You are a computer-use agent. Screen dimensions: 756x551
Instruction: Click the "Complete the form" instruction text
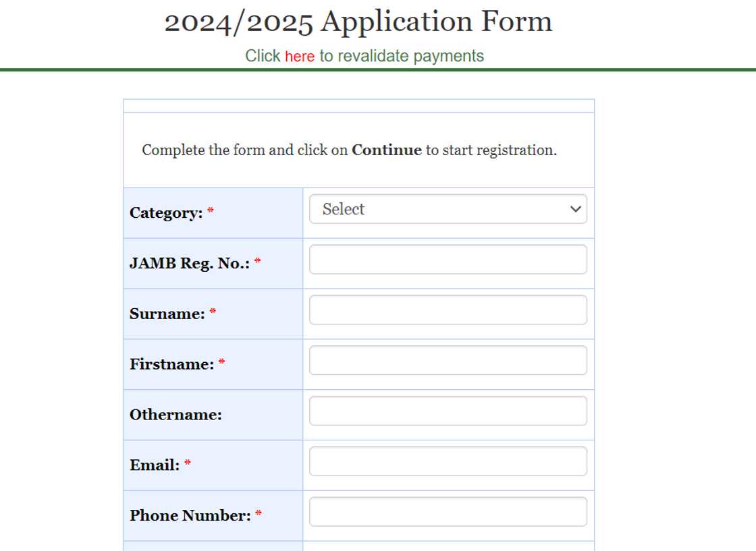coord(202,150)
